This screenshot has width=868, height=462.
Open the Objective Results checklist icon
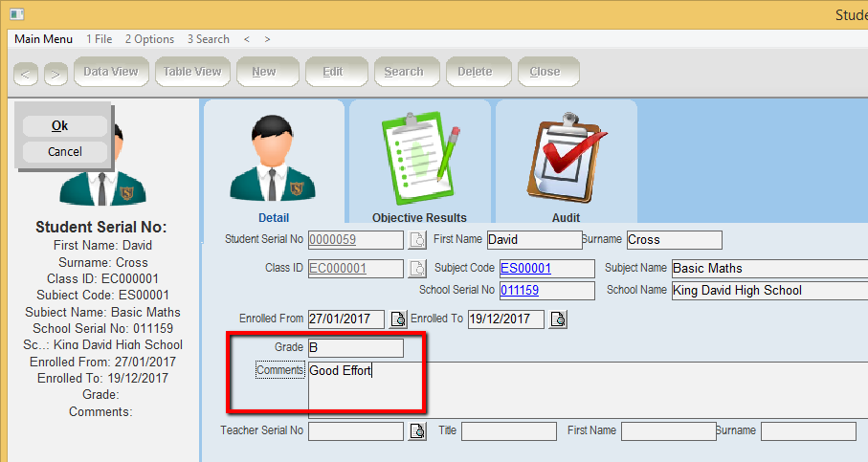[420, 158]
